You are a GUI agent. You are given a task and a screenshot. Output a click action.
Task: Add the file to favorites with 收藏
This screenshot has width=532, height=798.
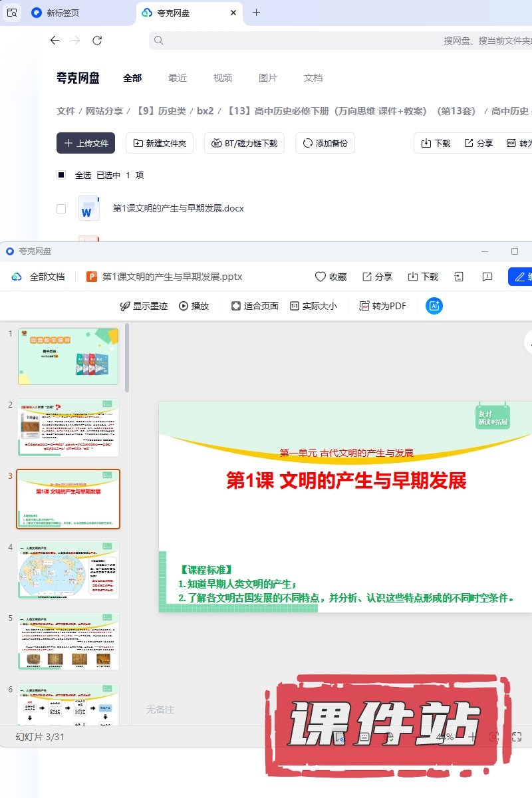point(331,277)
